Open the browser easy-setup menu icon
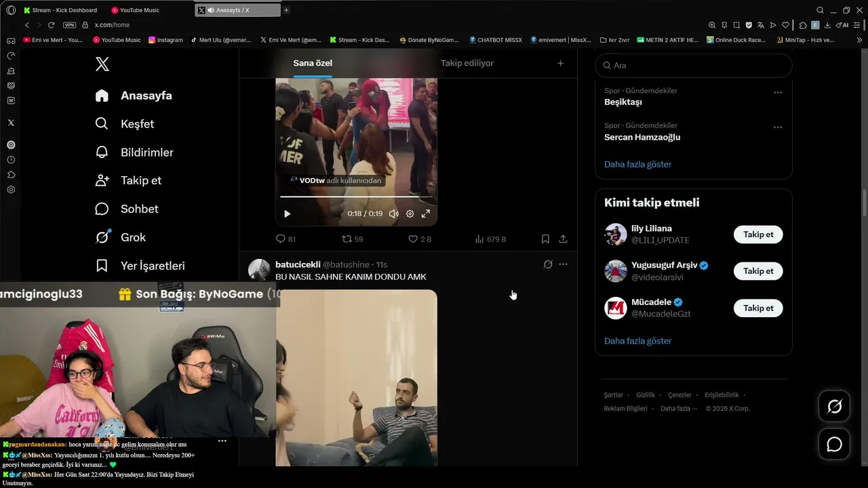Viewport: 868px width, 488px height. point(859,25)
